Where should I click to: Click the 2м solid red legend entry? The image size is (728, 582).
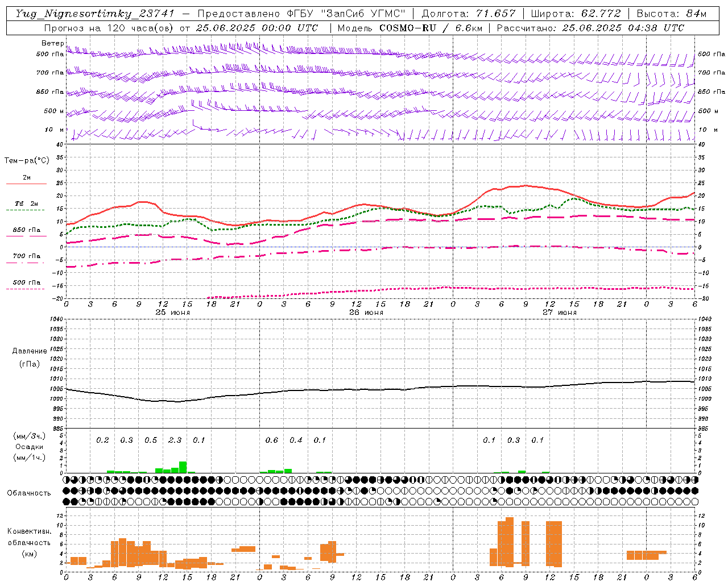[26, 180]
